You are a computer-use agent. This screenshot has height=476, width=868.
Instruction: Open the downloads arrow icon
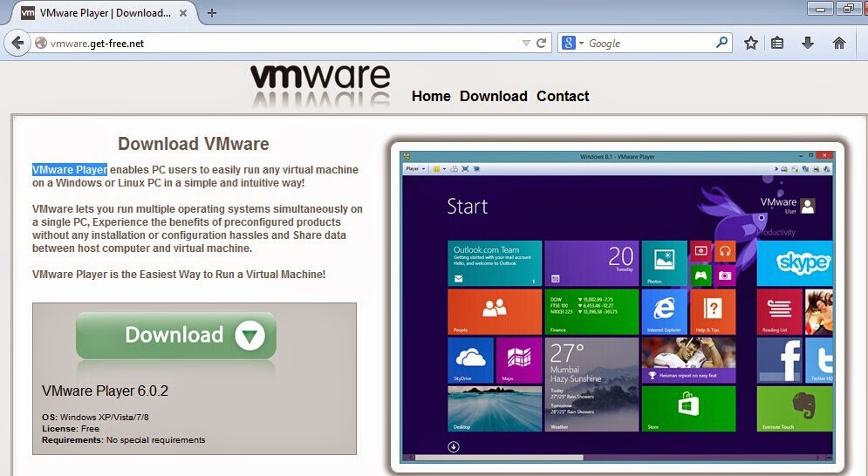point(808,43)
